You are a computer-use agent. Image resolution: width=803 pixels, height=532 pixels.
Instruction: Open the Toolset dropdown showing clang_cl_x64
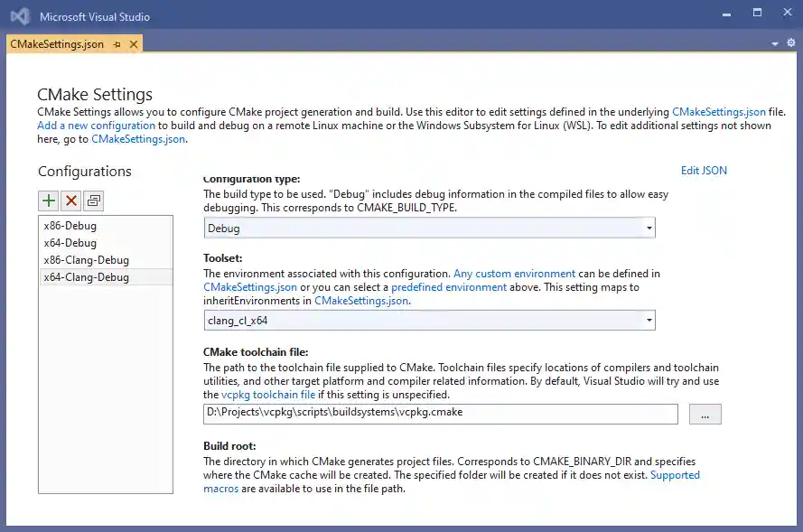coord(429,320)
